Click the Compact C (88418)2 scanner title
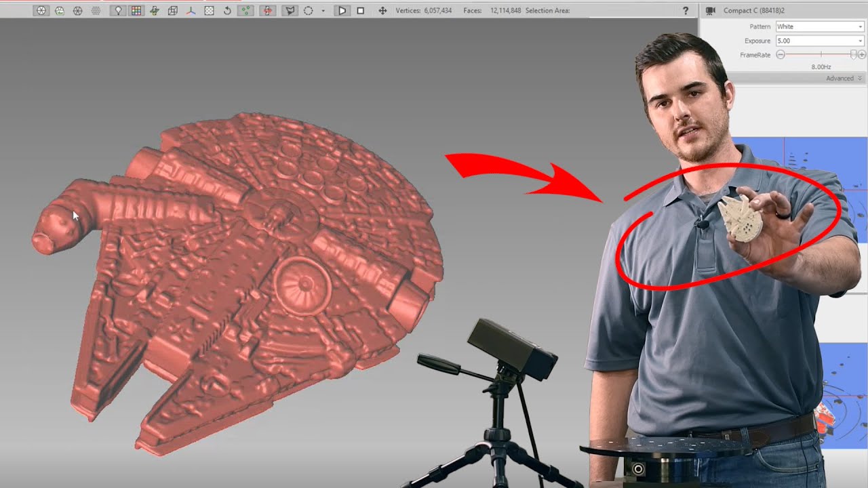Screen dimensions: 868x488 click(754, 10)
